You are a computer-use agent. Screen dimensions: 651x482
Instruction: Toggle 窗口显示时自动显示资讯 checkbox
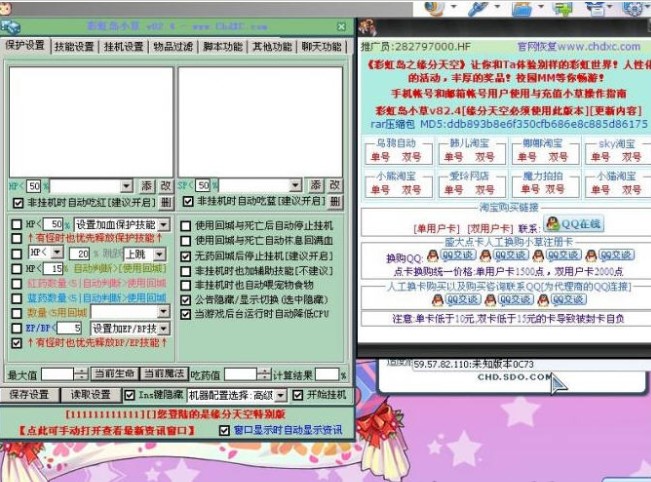[x=224, y=431]
